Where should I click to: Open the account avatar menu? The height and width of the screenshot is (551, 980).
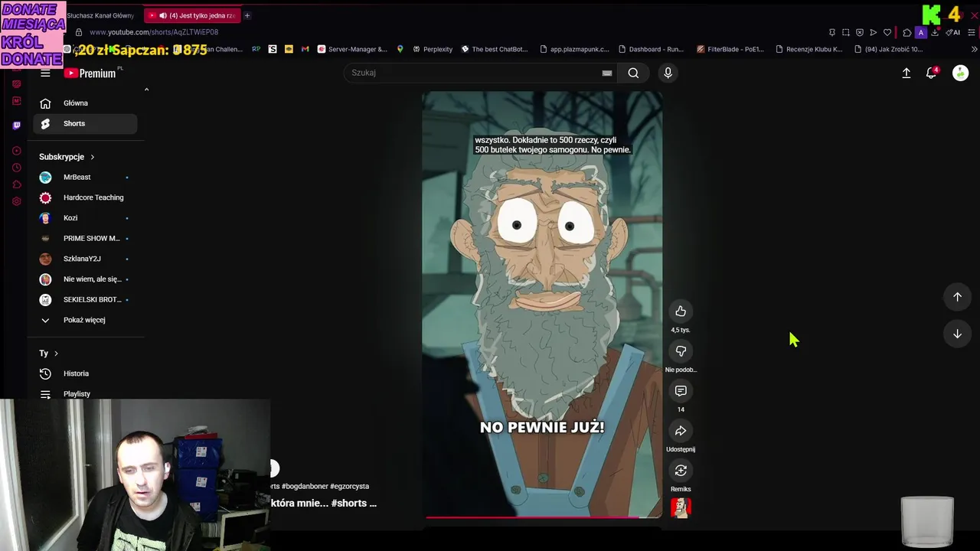coord(960,73)
